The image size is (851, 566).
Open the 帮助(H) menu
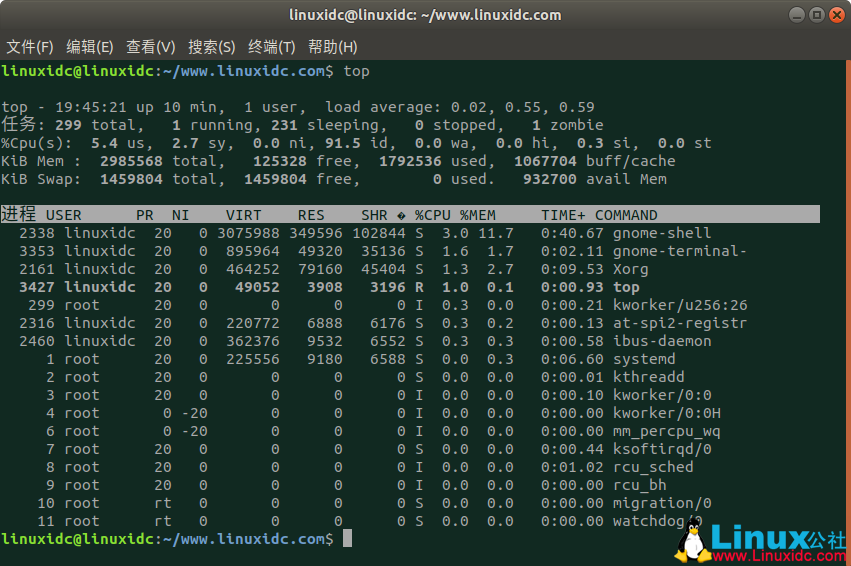pos(333,47)
